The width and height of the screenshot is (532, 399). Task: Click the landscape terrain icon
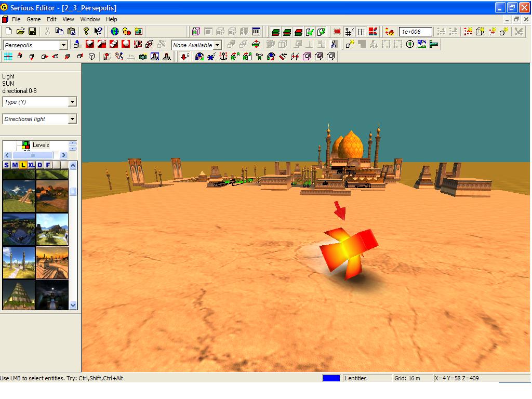(422, 44)
